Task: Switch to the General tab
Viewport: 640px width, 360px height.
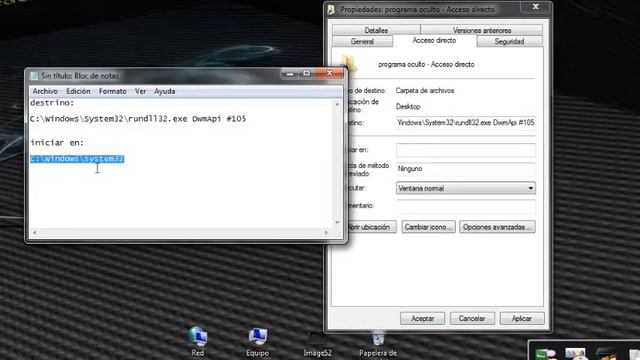Action: (x=362, y=41)
